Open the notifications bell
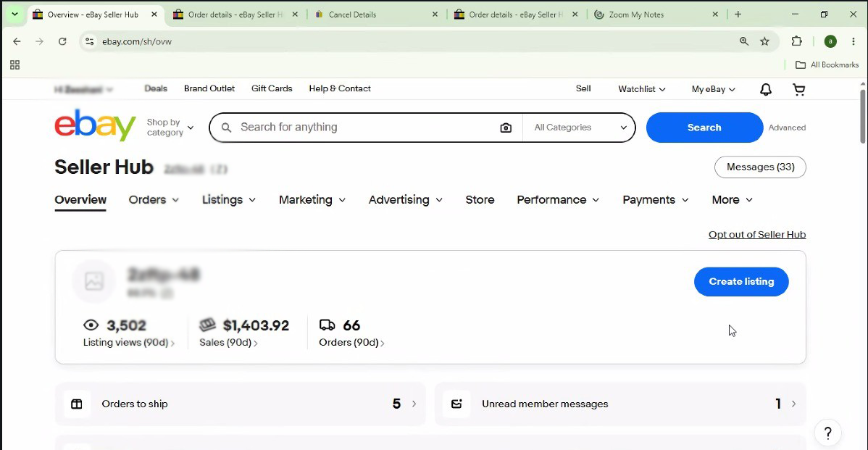Image resolution: width=868 pixels, height=450 pixels. tap(766, 89)
